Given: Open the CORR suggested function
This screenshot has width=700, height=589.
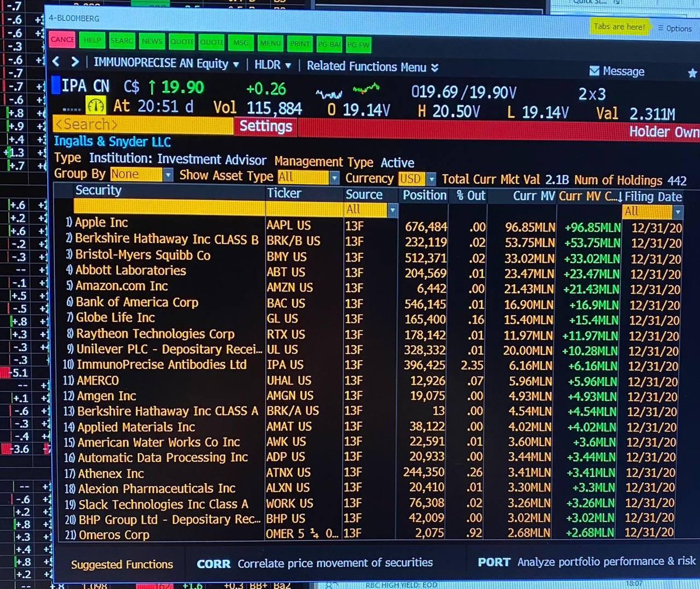Looking at the screenshot, I should pos(315,563).
